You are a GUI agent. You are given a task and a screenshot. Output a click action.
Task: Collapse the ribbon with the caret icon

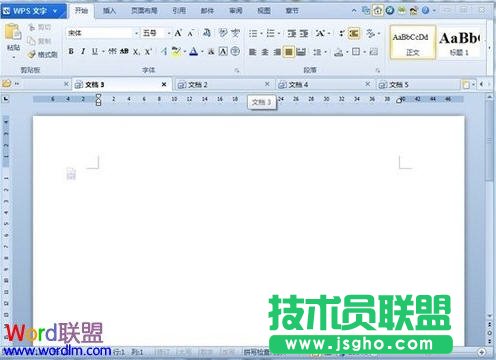[354, 11]
